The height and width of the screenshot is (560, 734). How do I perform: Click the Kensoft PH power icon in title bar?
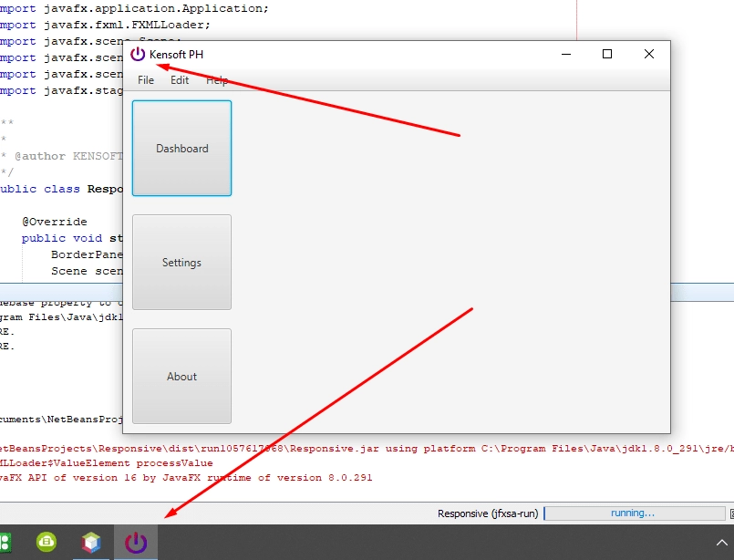pyautogui.click(x=138, y=54)
